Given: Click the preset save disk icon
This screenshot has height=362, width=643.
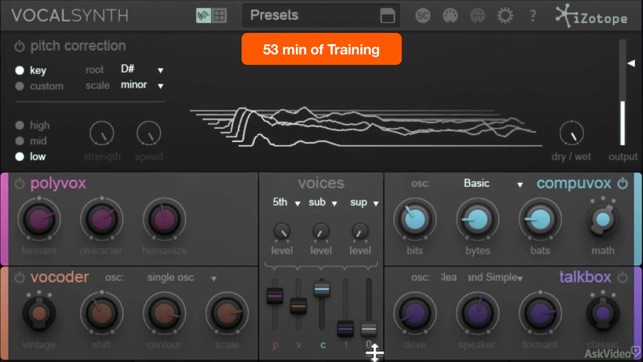Looking at the screenshot, I should click(x=387, y=16).
